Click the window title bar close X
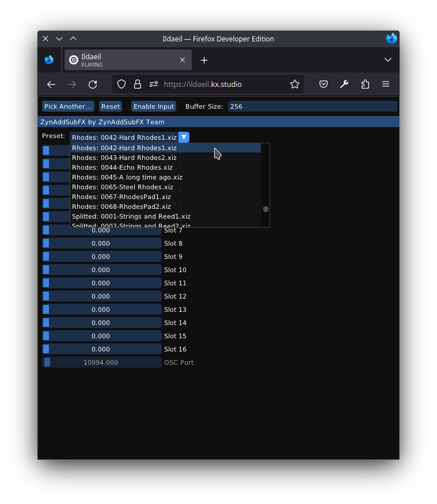The height and width of the screenshot is (504, 437). [45, 39]
